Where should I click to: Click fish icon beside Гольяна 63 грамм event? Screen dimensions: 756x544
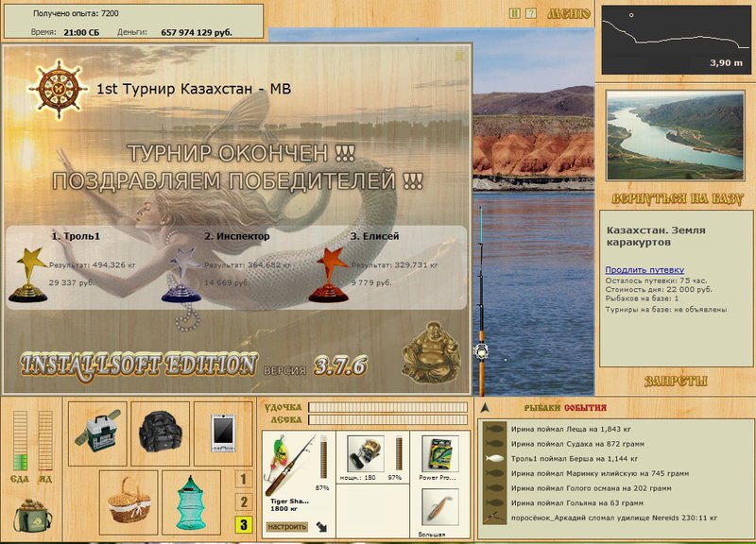click(x=493, y=503)
